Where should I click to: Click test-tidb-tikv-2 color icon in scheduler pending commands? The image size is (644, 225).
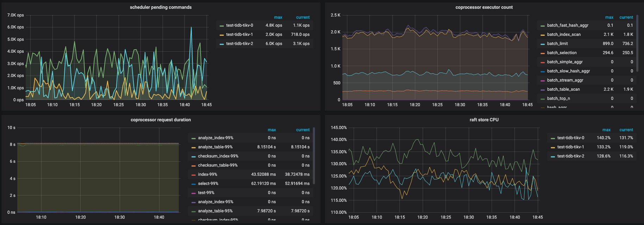221,44
